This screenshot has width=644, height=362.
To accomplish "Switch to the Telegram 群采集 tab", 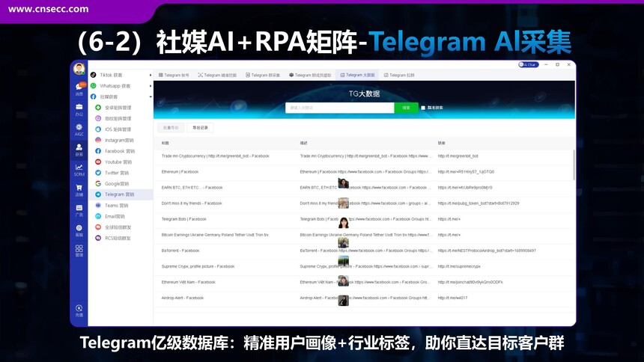I will (x=263, y=75).
